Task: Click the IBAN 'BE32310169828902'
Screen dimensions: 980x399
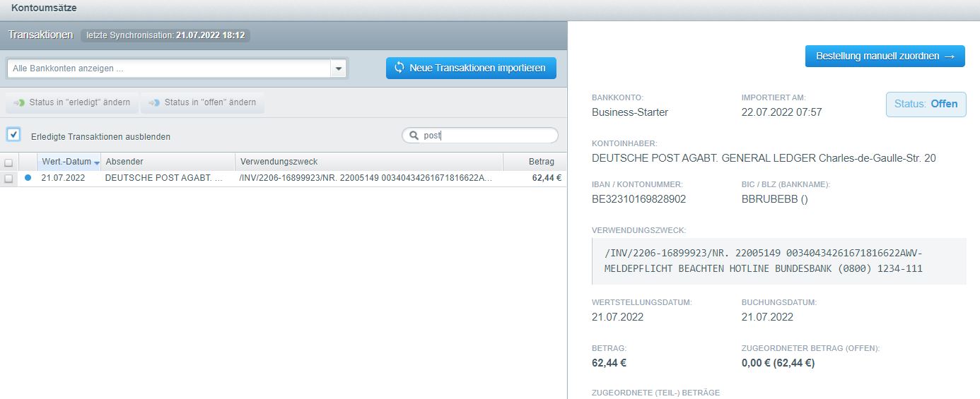Action: (638, 199)
